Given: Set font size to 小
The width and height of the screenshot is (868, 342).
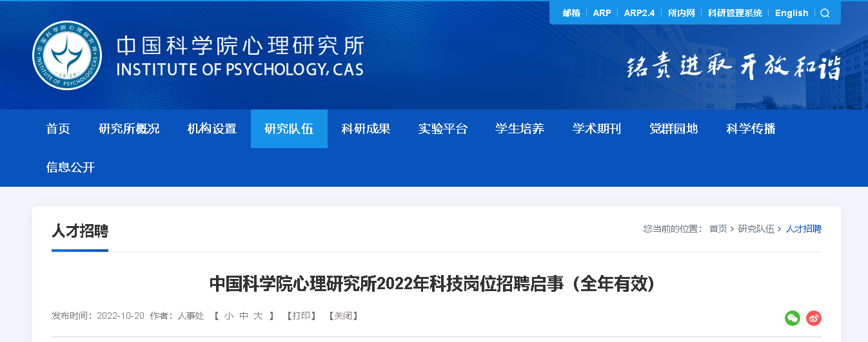Looking at the screenshot, I should (228, 316).
